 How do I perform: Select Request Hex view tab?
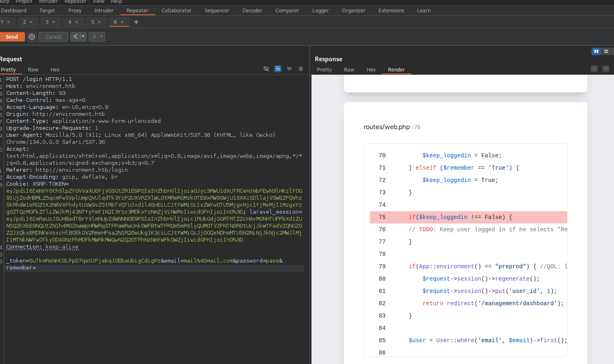(55, 69)
